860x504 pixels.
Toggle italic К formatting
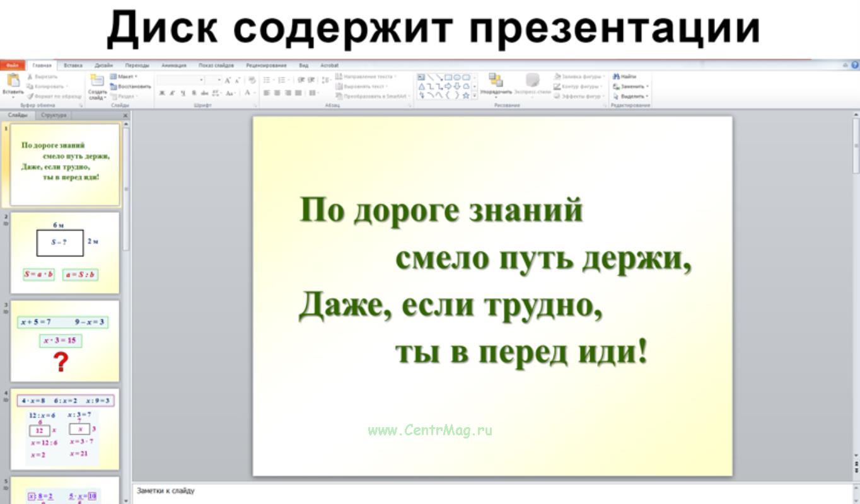coord(172,93)
